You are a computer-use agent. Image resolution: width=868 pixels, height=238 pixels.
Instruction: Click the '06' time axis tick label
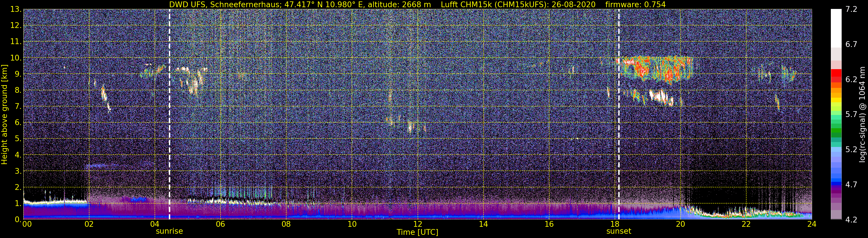point(220,224)
